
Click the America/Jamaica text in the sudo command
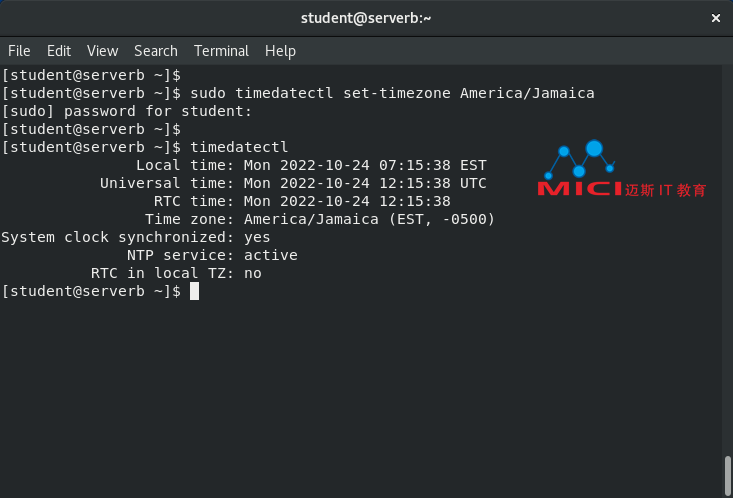point(527,93)
